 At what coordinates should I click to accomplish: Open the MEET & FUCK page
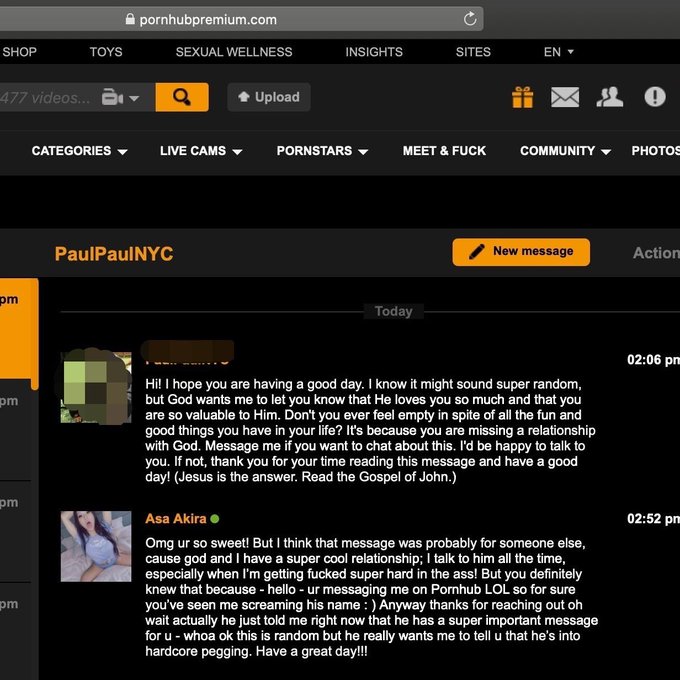[444, 151]
